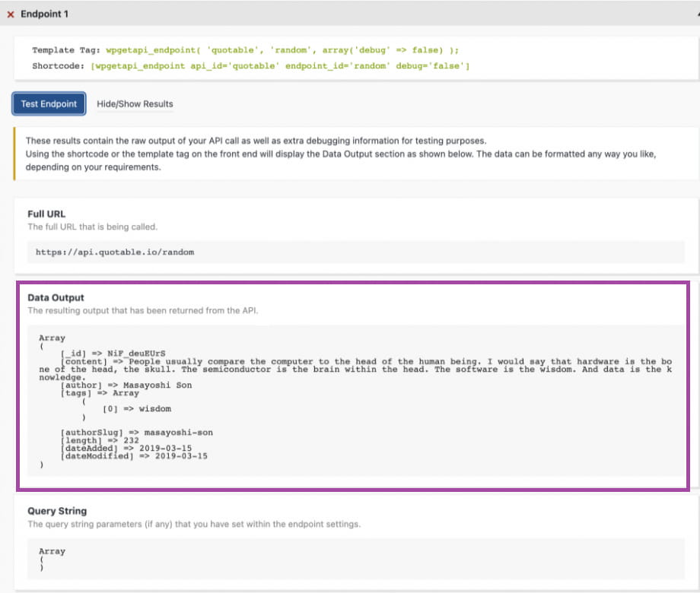Click the [author] Masayoshi Son line
The image size is (700, 593).
[126, 385]
